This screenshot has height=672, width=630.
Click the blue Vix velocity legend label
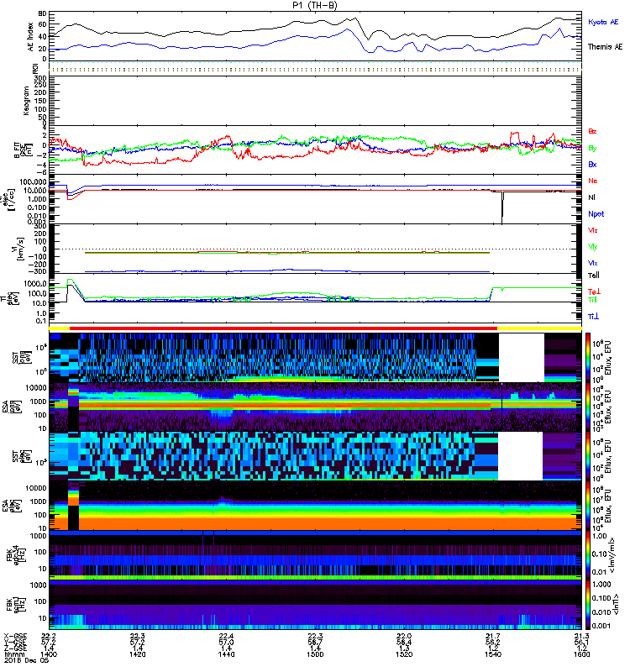(592, 263)
